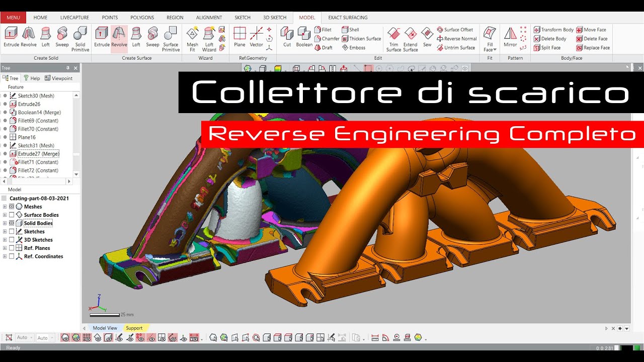The image size is (644, 362).
Task: Choose the Surface Offset tool
Action: click(455, 30)
